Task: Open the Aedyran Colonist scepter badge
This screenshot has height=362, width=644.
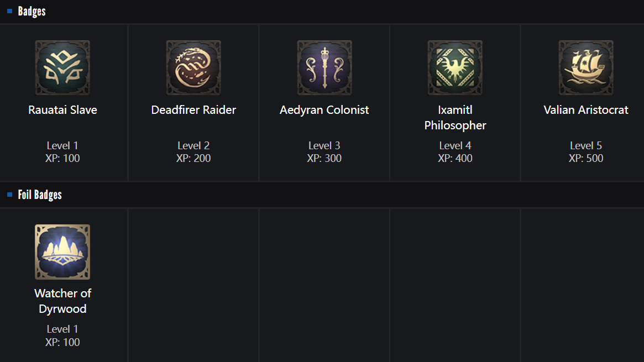Action: 324,68
